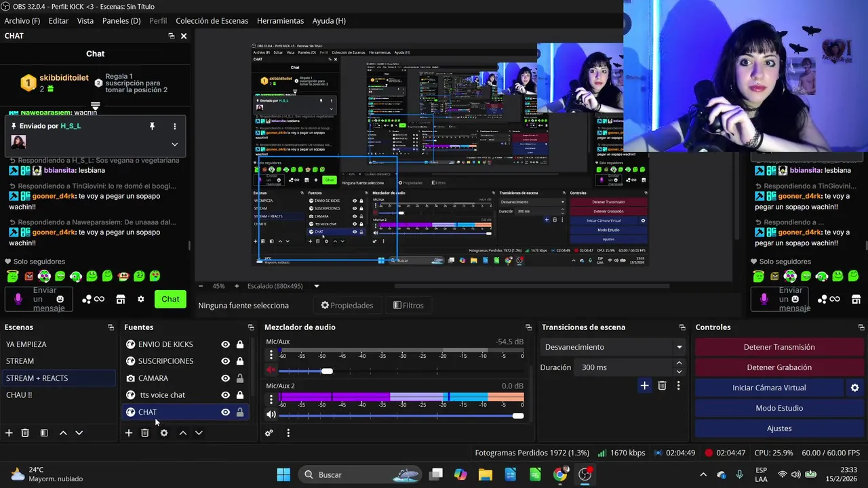Select the YA EMPIEZA scene

click(59, 344)
